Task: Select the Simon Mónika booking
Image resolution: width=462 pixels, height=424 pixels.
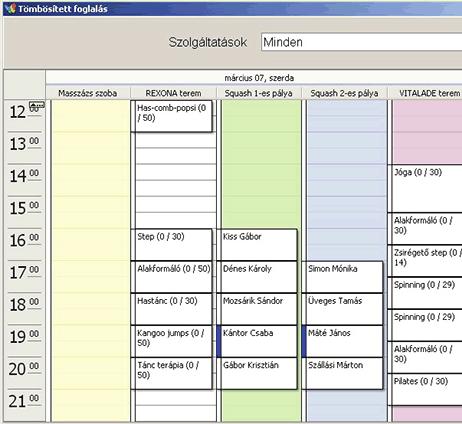Action: [342, 277]
